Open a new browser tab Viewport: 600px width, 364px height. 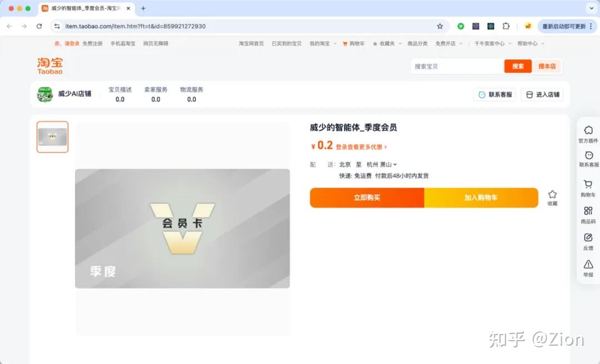coord(143,8)
